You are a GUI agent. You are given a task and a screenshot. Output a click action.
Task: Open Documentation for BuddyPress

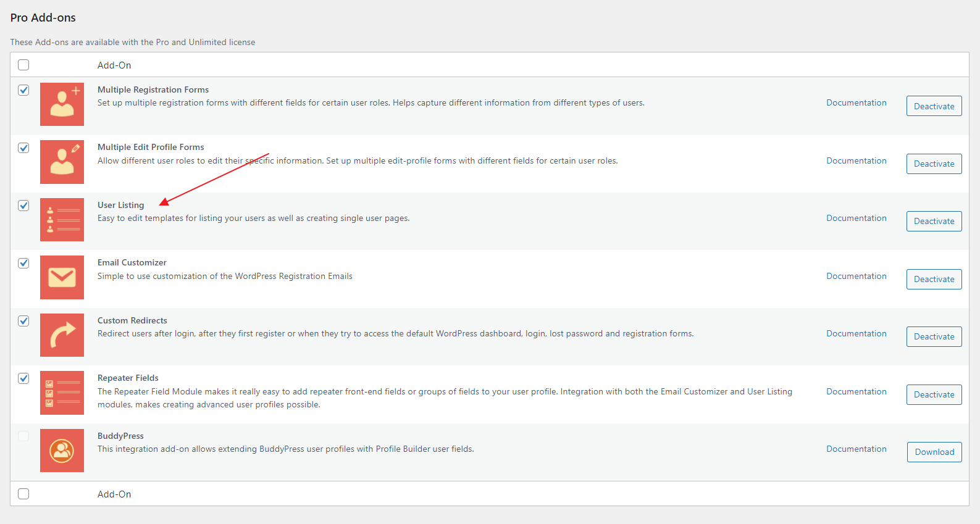(856, 449)
